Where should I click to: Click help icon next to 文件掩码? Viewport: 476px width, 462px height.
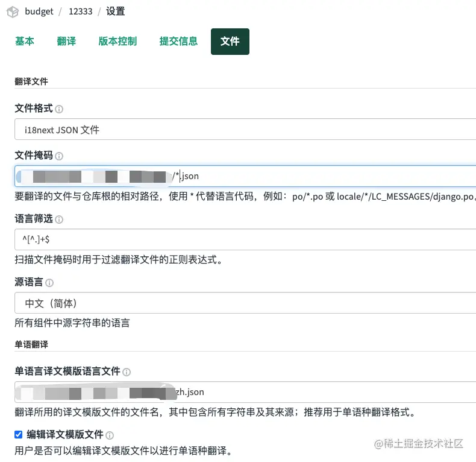(59, 156)
